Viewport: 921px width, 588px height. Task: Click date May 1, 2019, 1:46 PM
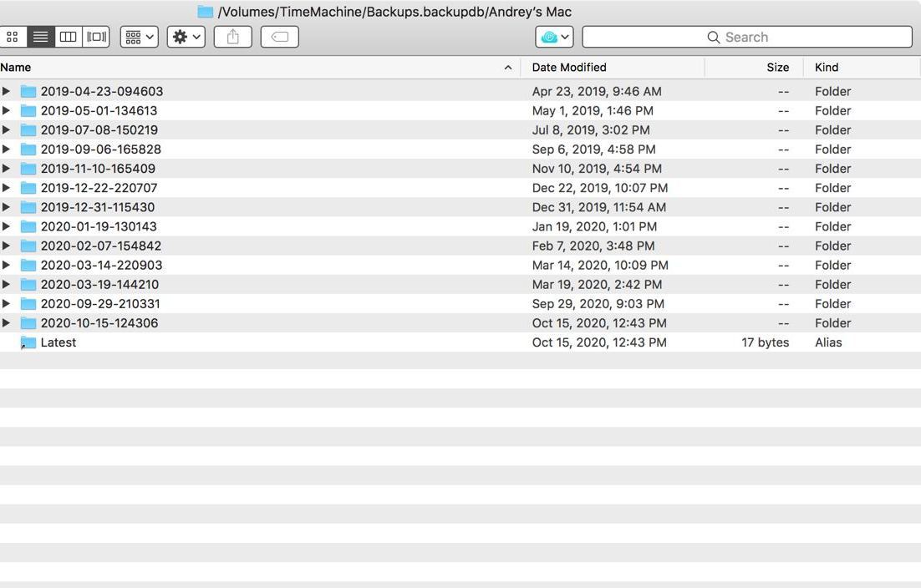pos(593,110)
